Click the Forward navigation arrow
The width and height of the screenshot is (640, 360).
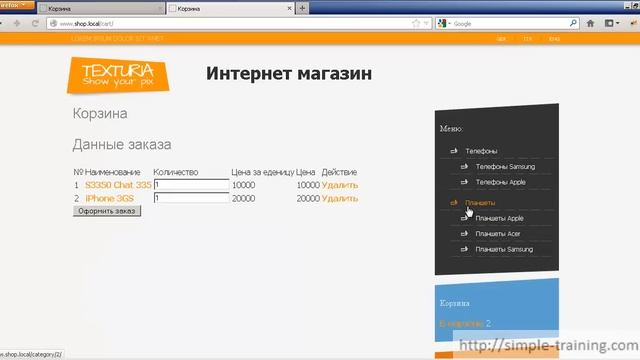[x=17, y=24]
